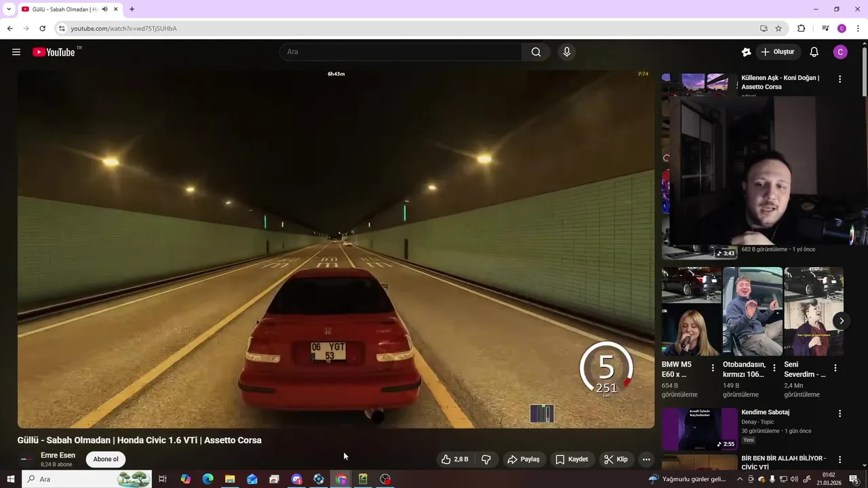Dislike the video with thumbs down
The image size is (868, 488).
486,460
